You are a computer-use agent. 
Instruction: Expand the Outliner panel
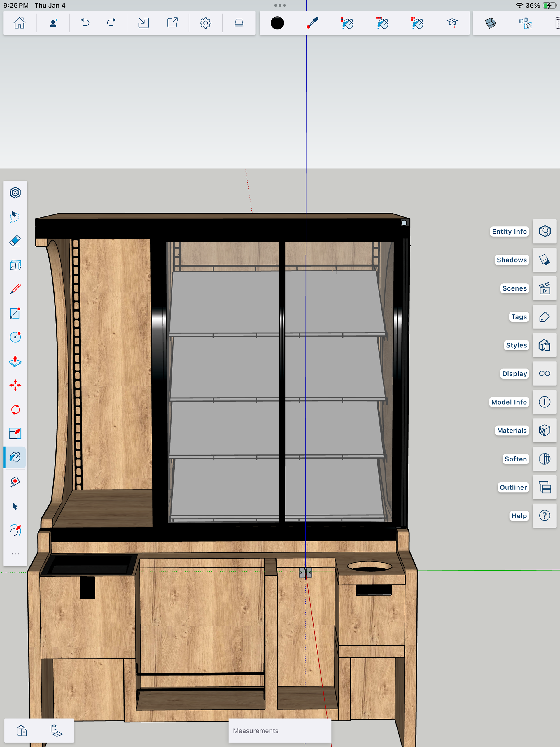[x=545, y=487]
